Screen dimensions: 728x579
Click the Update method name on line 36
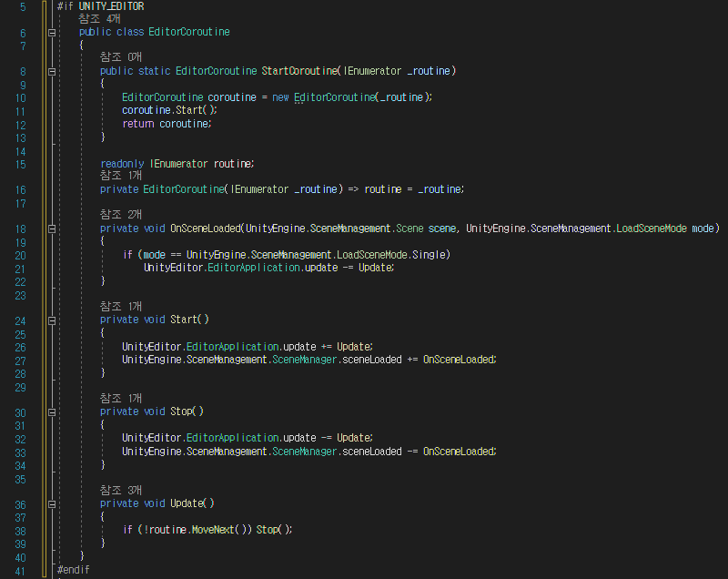point(187,503)
